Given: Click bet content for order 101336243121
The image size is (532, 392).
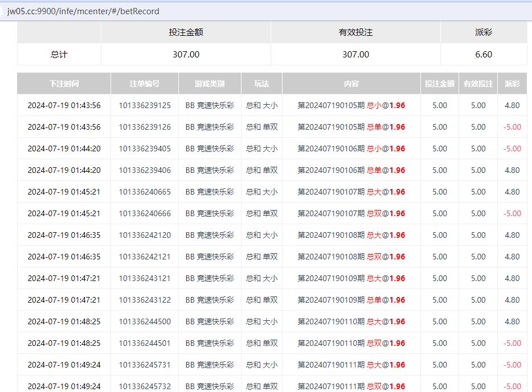Looking at the screenshot, I should click(x=351, y=278).
